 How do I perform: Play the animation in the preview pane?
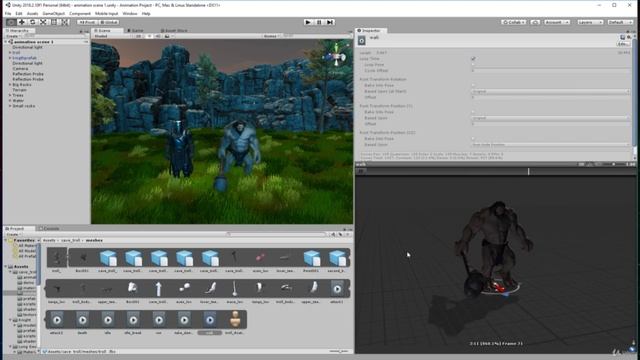click(361, 171)
